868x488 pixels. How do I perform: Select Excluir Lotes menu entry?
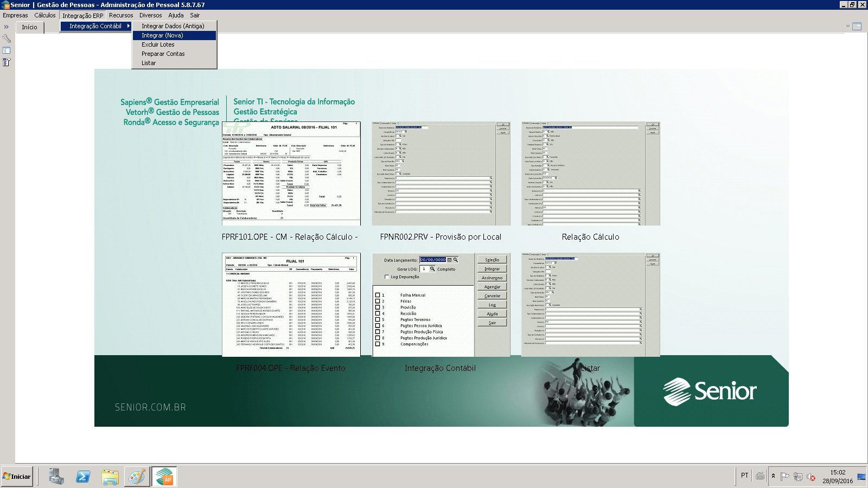point(174,44)
